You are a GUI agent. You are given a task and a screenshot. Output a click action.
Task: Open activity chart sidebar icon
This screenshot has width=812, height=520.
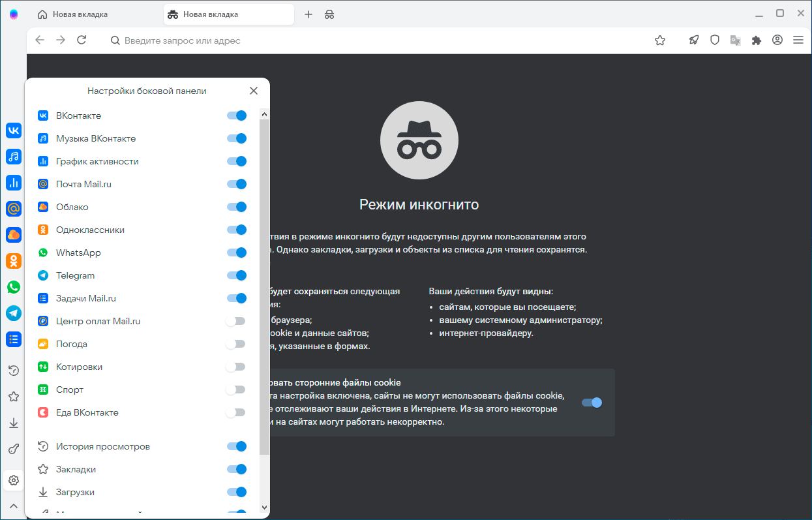(14, 183)
